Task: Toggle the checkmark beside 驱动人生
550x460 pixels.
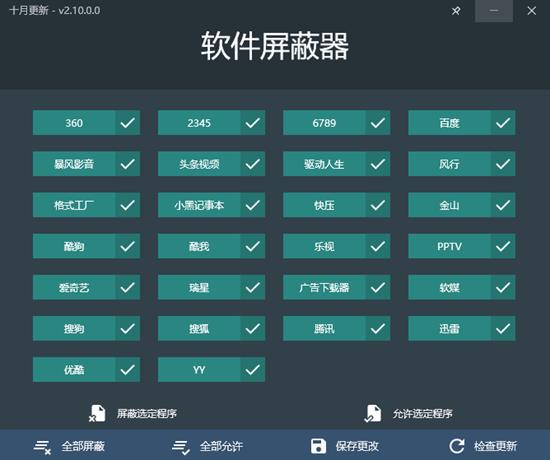Action: tap(378, 164)
